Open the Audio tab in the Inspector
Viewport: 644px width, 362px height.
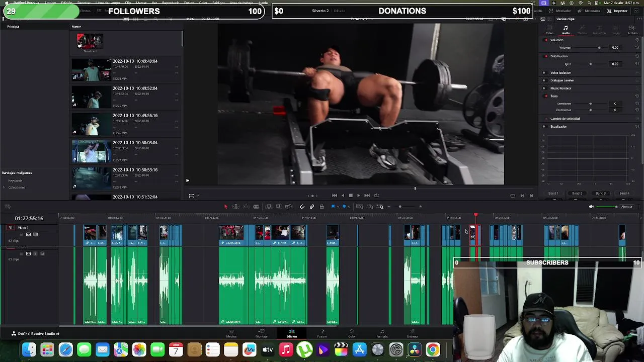pos(566,30)
